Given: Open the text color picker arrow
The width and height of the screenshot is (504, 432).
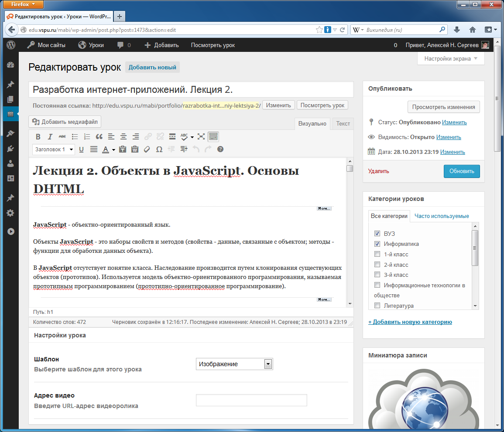Looking at the screenshot, I should coord(113,150).
